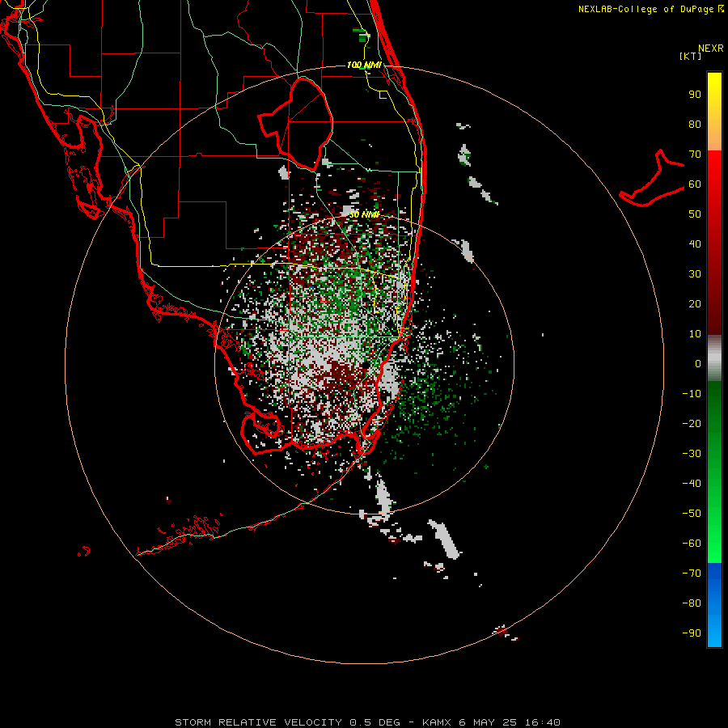Viewport: 728px width, 728px height.
Task: Pick the blue segment of the color bar
Action: (x=714, y=605)
